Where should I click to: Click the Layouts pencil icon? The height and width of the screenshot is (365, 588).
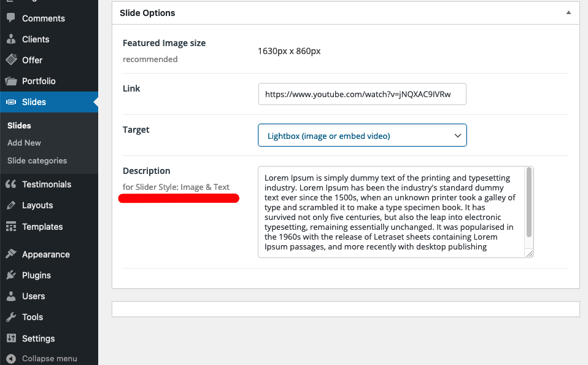[11, 205]
